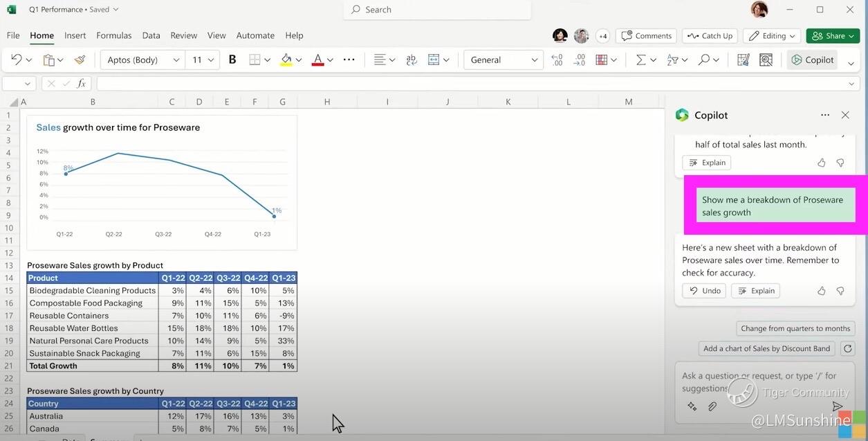Click the find magnifier icon in ribbon
The width and height of the screenshot is (868, 441).
(704, 60)
